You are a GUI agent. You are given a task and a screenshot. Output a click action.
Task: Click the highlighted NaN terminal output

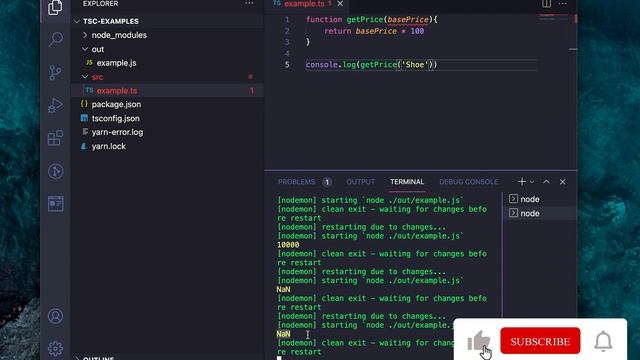tap(283, 334)
